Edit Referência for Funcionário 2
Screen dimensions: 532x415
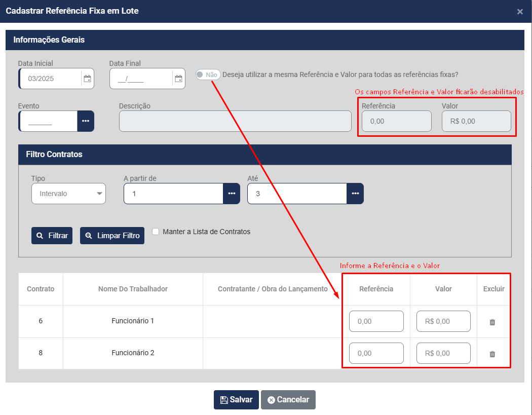[376, 353]
